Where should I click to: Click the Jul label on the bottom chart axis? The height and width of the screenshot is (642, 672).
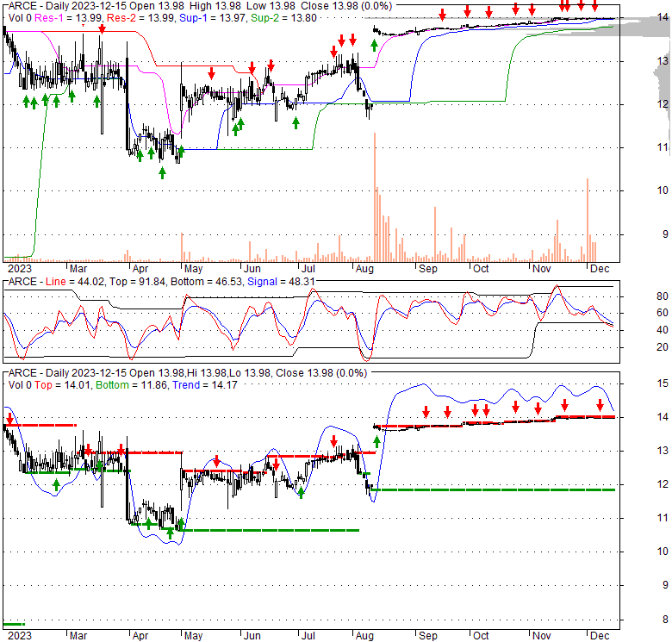[x=308, y=636]
